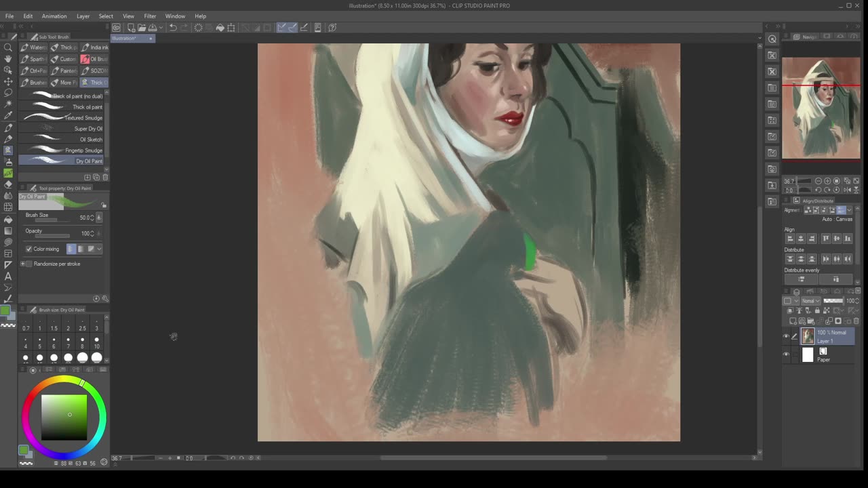Delete sub tool with trash icon

(104, 177)
